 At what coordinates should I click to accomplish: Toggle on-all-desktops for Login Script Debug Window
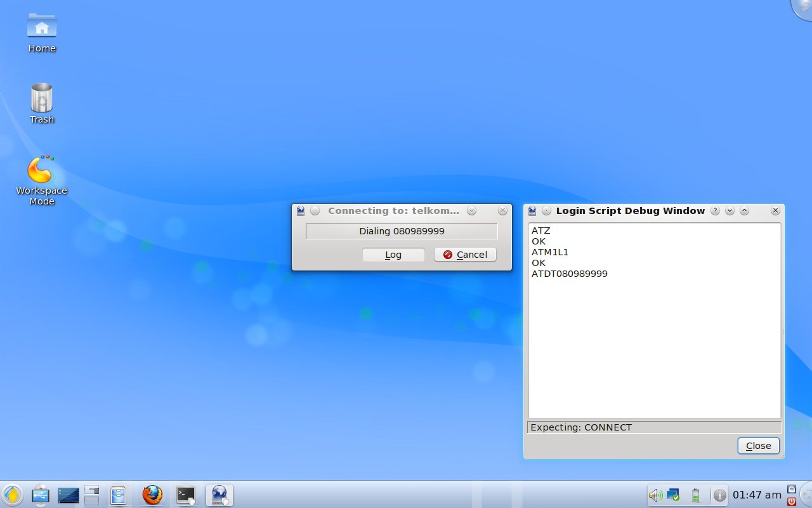pos(546,211)
